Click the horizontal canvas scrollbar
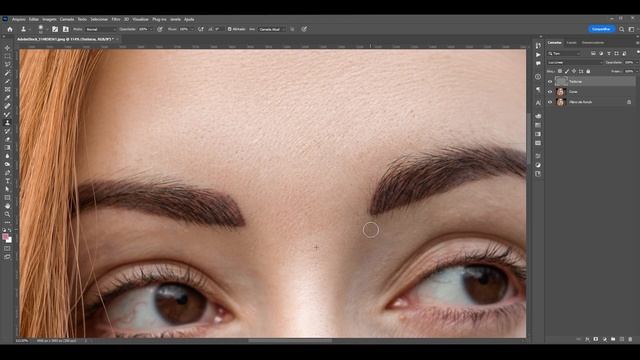 pyautogui.click(x=290, y=340)
